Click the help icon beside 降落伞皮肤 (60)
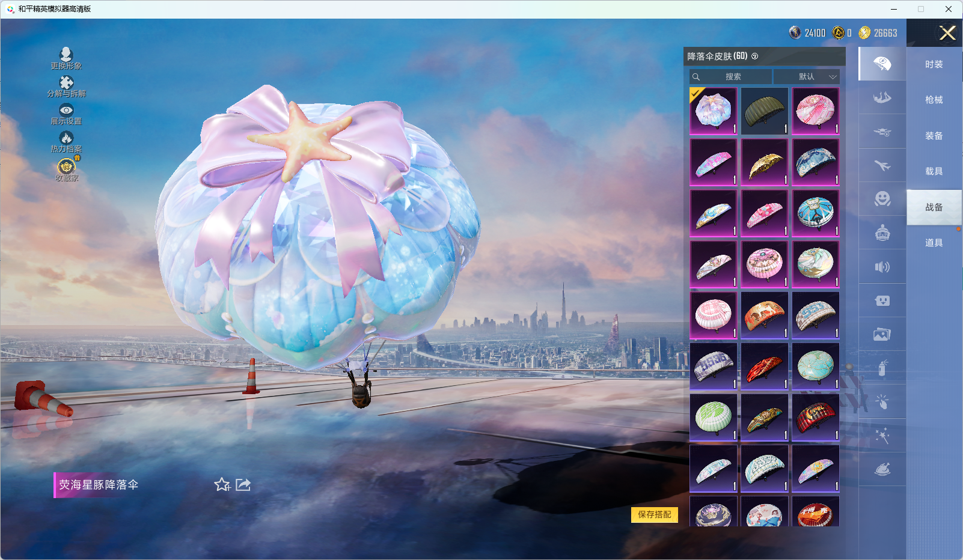This screenshot has width=963, height=560. (x=755, y=56)
